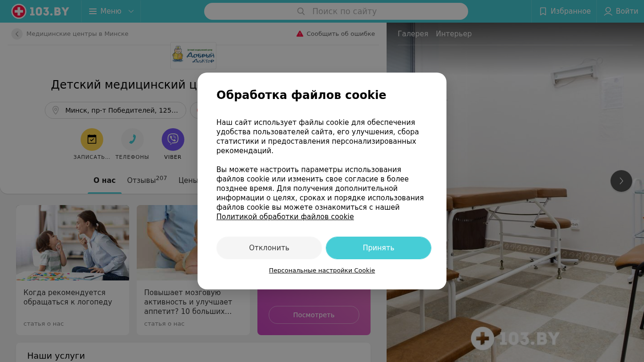644x362 pixels.
Task: Switch to the Отзывы tab
Action: point(147,180)
